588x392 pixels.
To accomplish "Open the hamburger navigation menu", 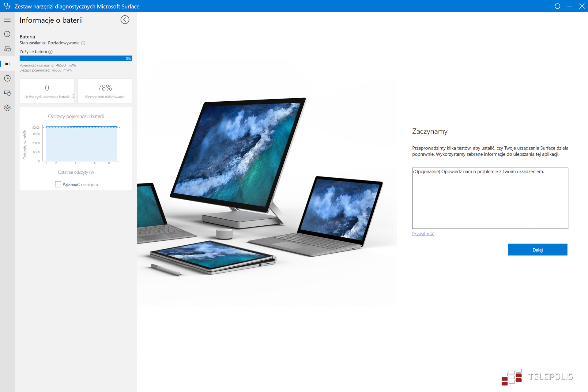I will 7,19.
